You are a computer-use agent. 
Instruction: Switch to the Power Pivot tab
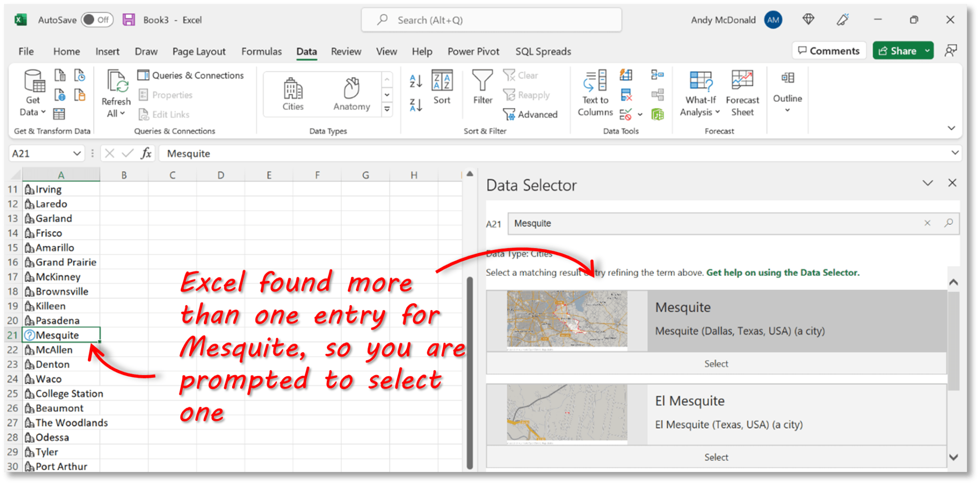[x=473, y=51]
